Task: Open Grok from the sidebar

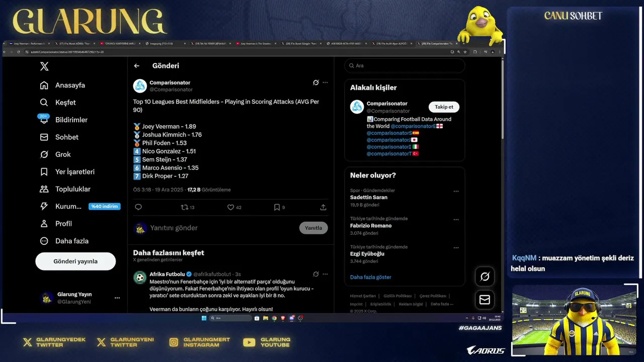Action: click(x=55, y=154)
